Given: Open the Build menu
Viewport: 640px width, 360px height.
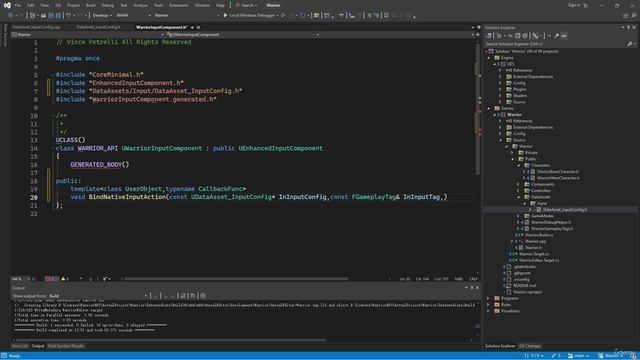Looking at the screenshot, I should (x=91, y=5).
